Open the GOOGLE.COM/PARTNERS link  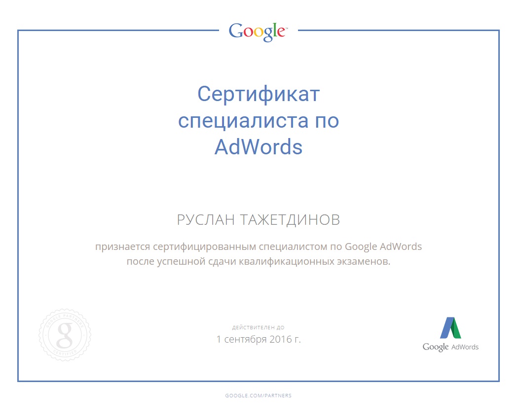coord(258,395)
